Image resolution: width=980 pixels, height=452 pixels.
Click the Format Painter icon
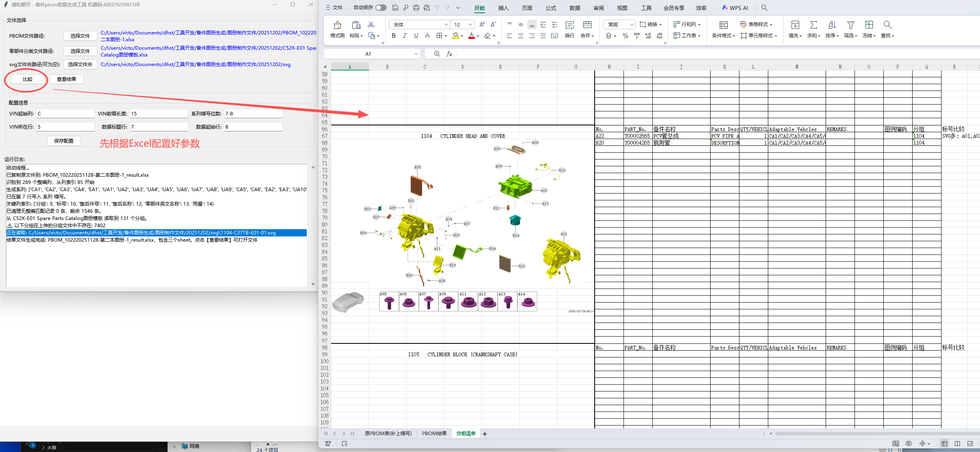pyautogui.click(x=337, y=25)
